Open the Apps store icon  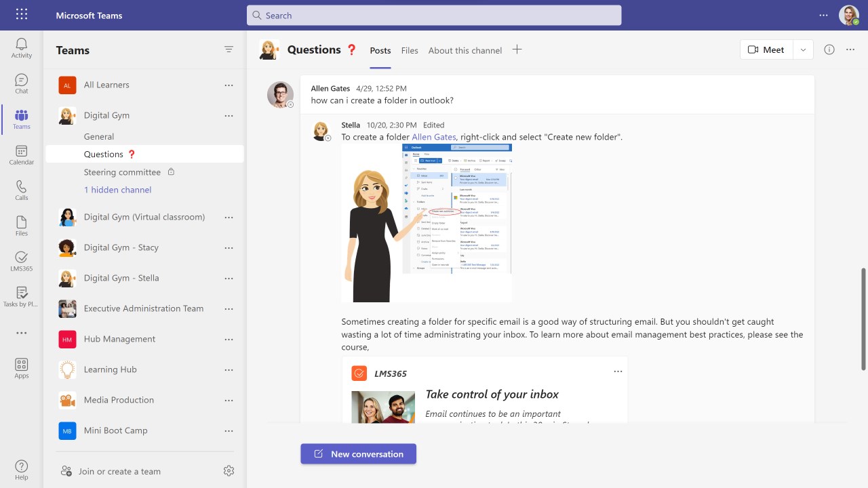coord(22,368)
